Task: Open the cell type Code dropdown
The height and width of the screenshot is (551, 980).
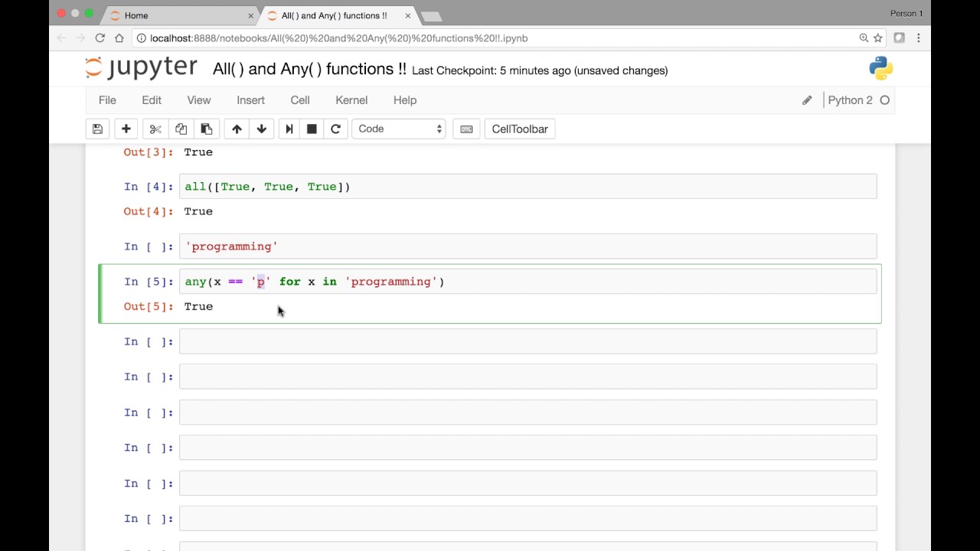Action: click(398, 129)
